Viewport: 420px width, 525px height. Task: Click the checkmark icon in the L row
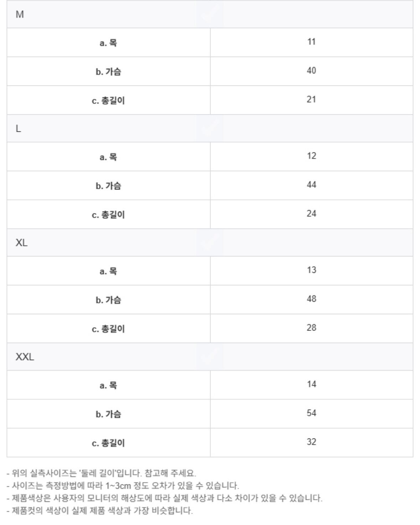[x=210, y=129]
